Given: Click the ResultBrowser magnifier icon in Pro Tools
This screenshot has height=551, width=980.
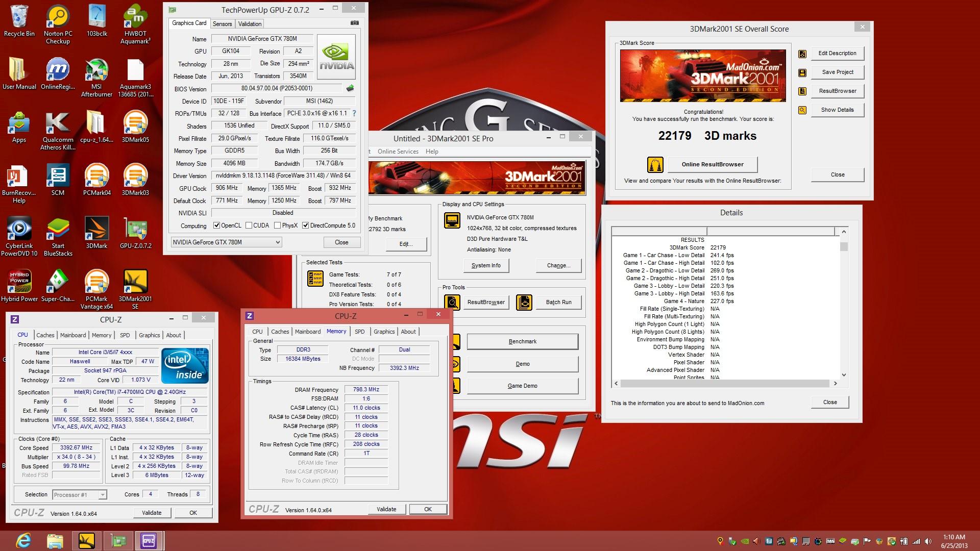Looking at the screenshot, I should pyautogui.click(x=452, y=303).
